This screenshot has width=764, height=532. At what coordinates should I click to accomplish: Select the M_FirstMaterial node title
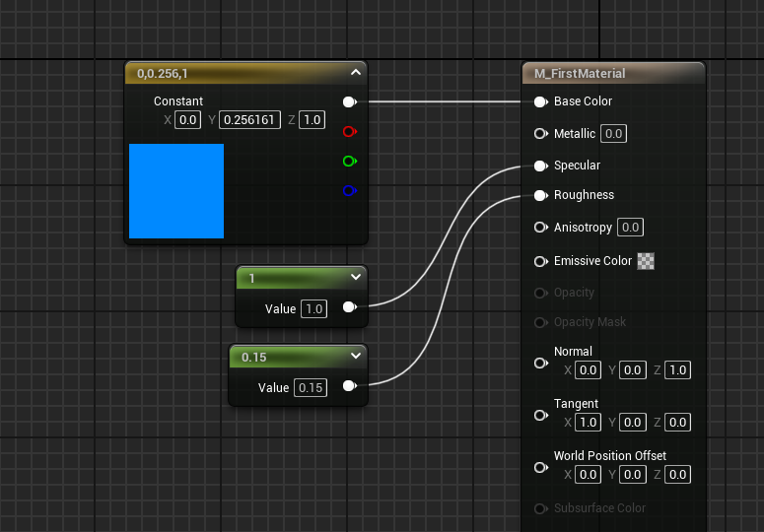point(580,74)
